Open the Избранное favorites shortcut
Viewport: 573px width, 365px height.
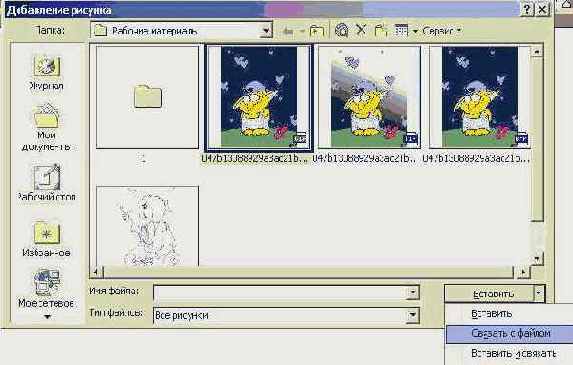46,239
